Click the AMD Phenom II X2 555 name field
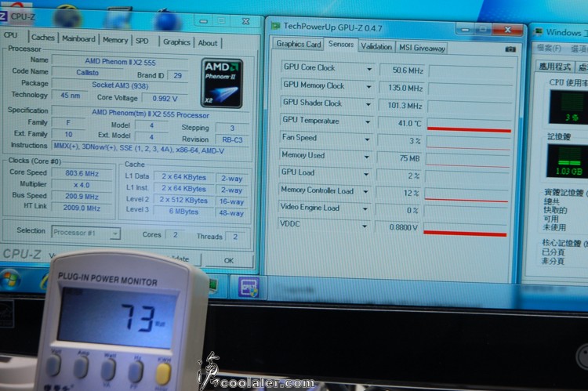This screenshot has height=391, width=588. tap(120, 62)
